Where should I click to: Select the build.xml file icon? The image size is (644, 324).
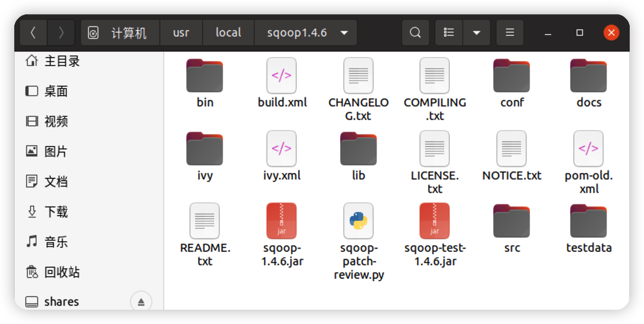[282, 75]
